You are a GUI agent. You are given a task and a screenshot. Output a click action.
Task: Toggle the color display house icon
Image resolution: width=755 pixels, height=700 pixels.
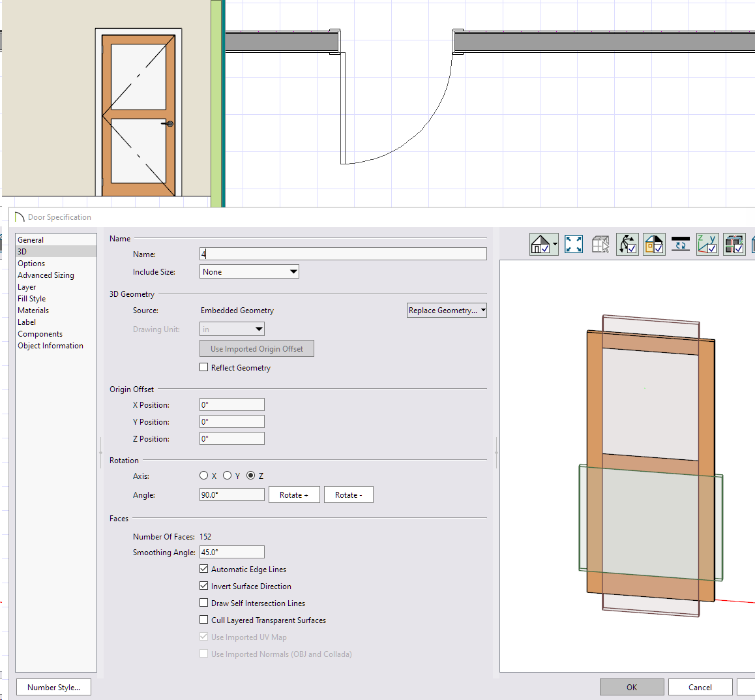(654, 245)
